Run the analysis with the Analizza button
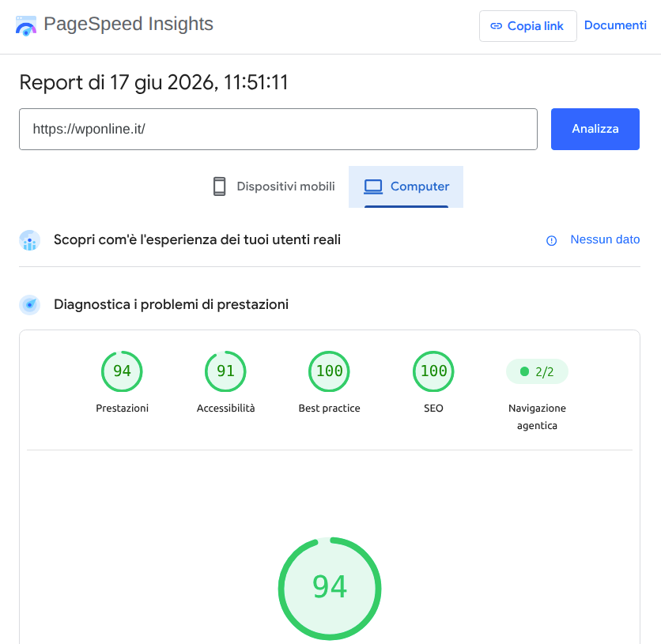The width and height of the screenshot is (661, 644). tap(595, 130)
